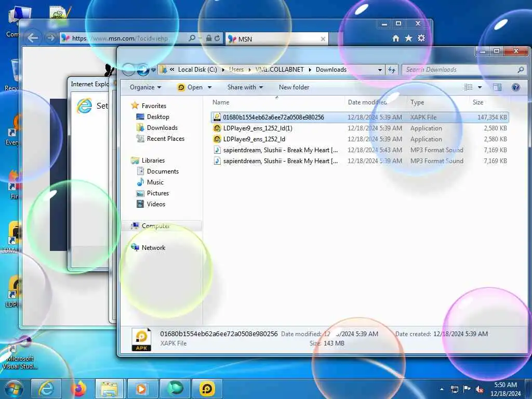532x399 pixels.
Task: Click the muted volume tray icon
Action: [480, 390]
